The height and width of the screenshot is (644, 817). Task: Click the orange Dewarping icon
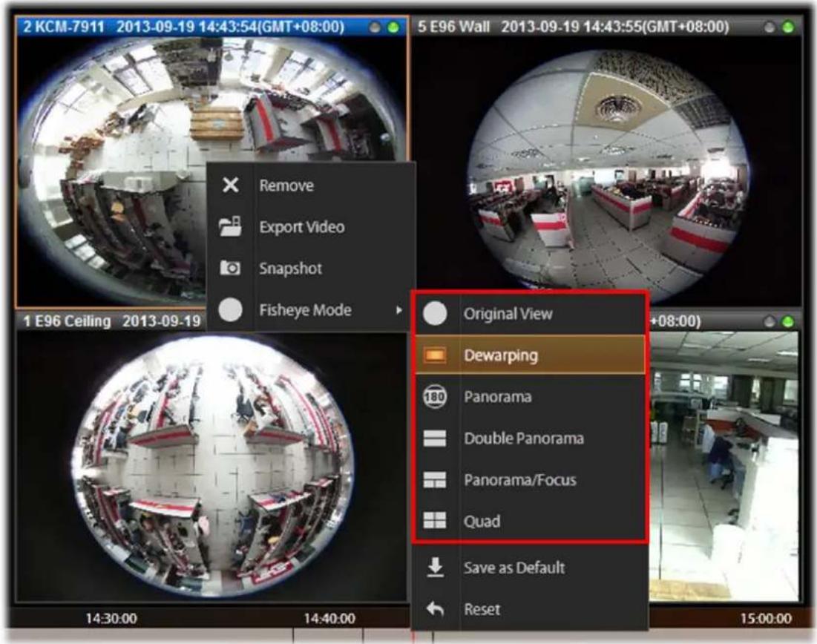click(x=435, y=355)
